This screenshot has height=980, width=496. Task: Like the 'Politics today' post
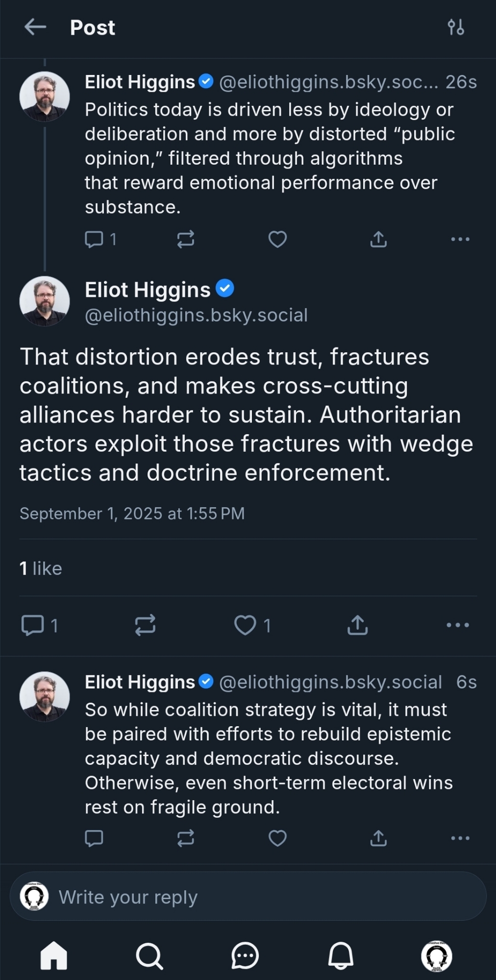point(277,239)
